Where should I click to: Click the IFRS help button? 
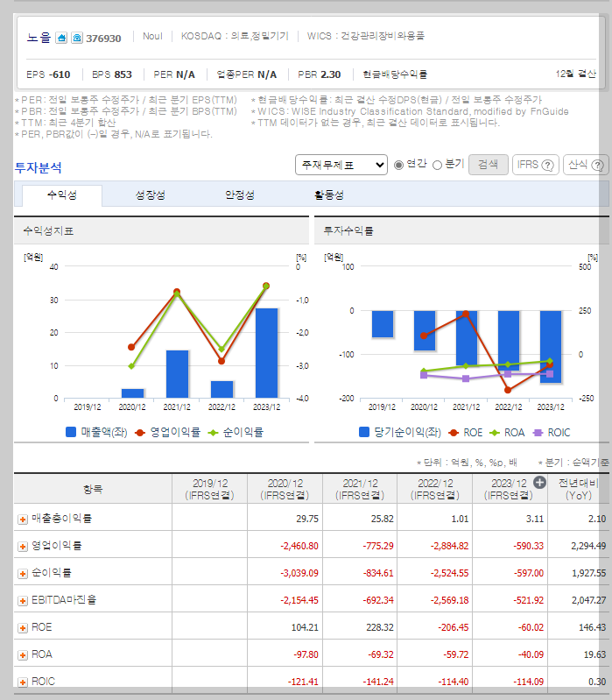[x=535, y=165]
